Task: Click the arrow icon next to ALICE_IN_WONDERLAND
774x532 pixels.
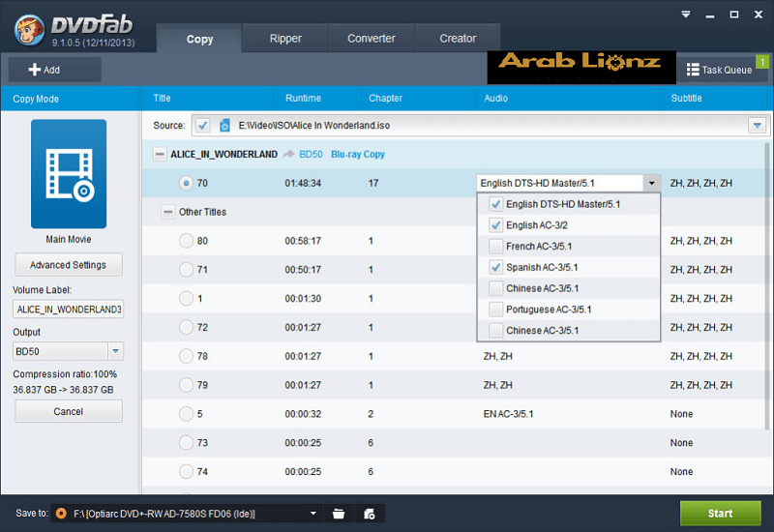Action: pyautogui.click(x=288, y=155)
